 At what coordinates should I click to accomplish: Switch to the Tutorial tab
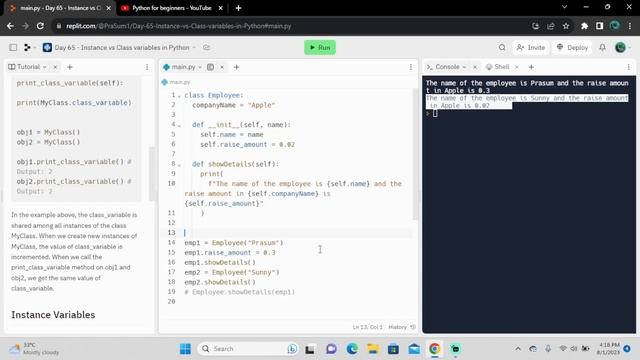(27, 67)
